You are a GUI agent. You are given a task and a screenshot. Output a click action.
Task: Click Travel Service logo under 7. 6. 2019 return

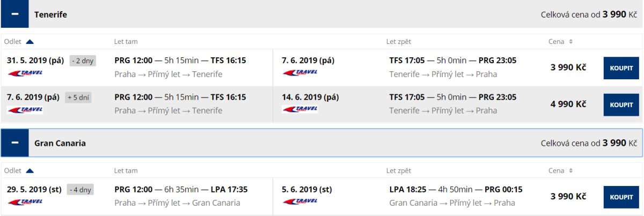(300, 73)
